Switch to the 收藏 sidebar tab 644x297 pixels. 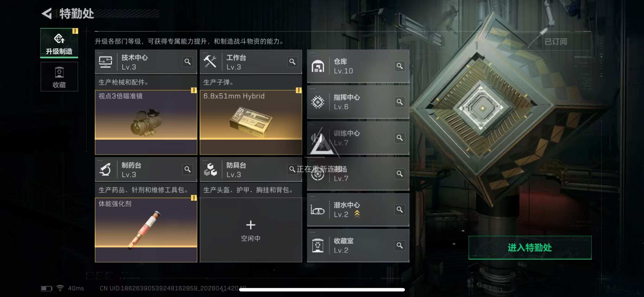click(x=59, y=77)
